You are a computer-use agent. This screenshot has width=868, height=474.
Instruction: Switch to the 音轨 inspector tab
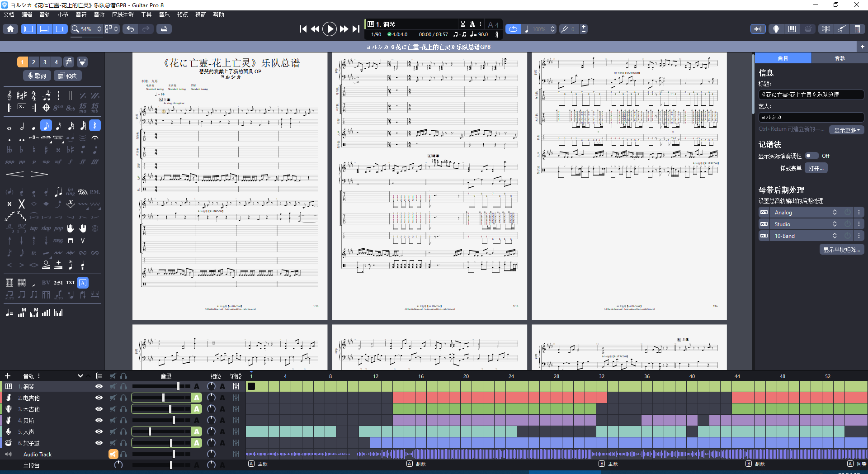coord(839,58)
